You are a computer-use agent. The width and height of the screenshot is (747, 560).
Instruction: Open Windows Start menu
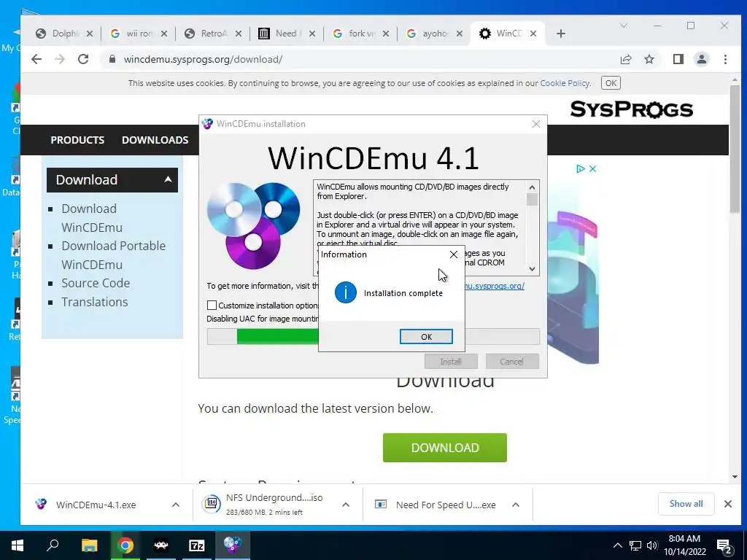click(x=18, y=545)
